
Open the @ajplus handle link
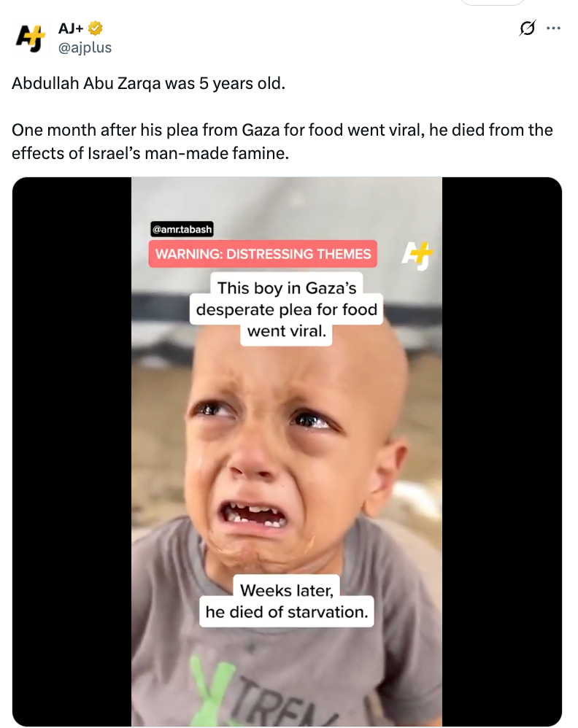85,48
